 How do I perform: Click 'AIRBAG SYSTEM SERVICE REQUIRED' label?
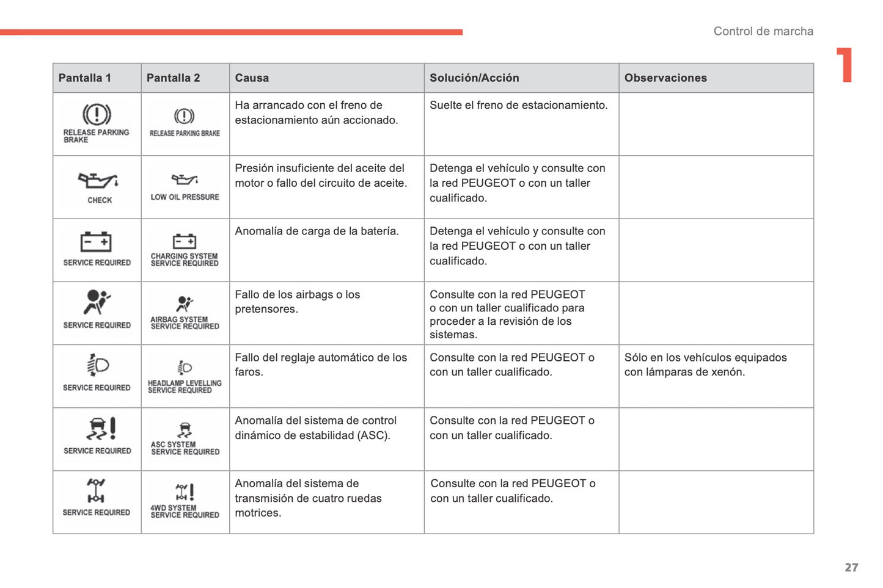coord(185,323)
